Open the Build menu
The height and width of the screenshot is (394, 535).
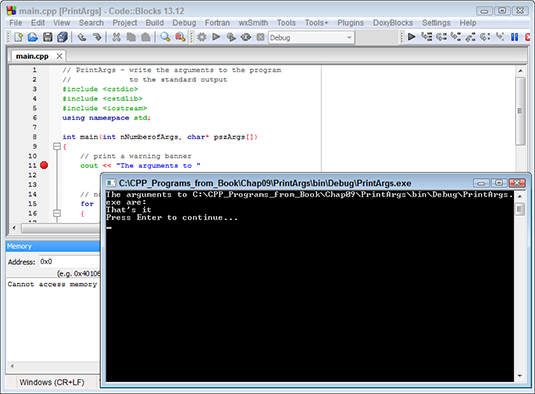(155, 23)
